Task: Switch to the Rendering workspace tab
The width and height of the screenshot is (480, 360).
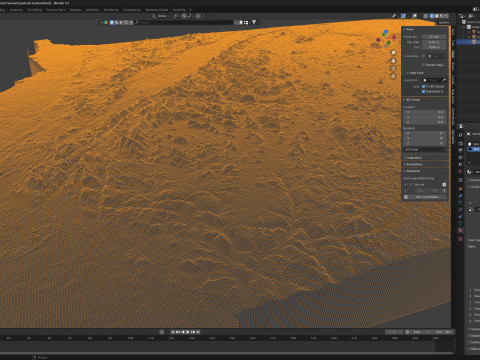Action: [111, 10]
